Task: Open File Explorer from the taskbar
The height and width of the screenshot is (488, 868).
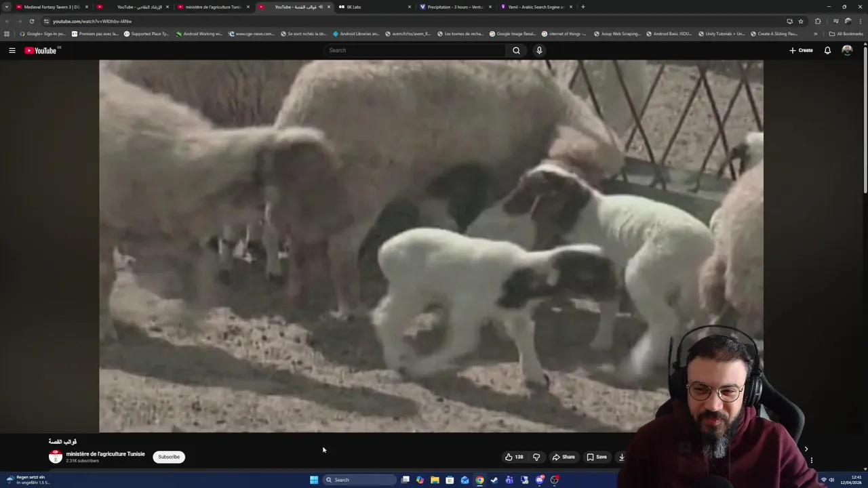Action: pyautogui.click(x=435, y=480)
